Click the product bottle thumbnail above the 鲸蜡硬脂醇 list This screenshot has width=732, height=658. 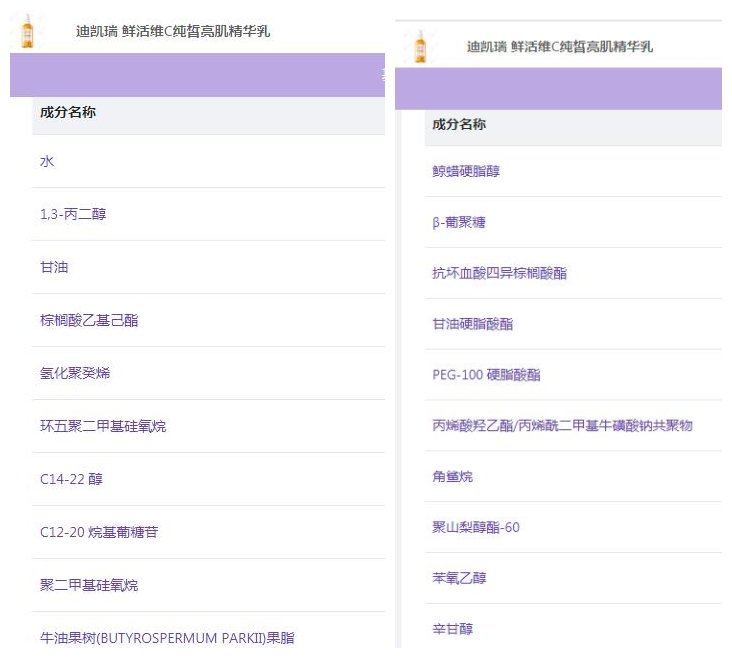pos(420,47)
